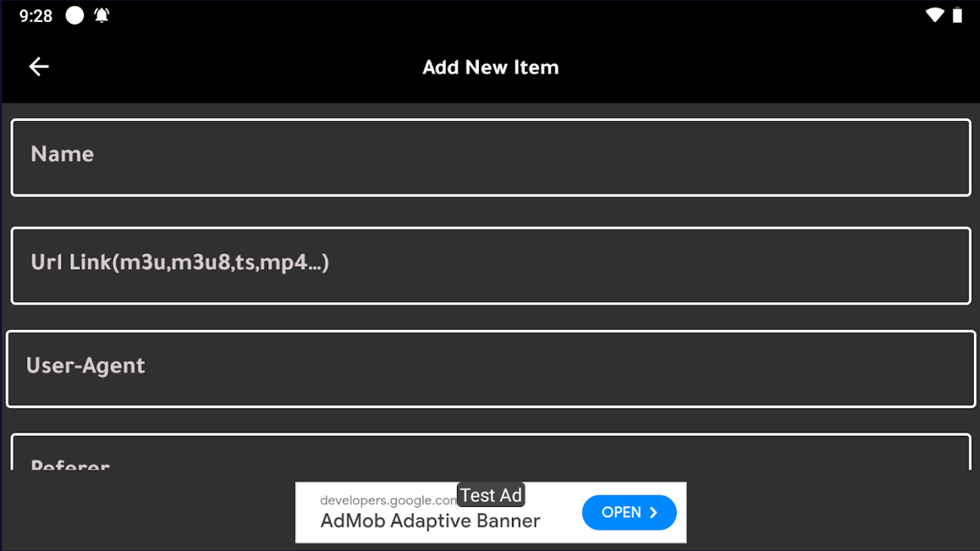980x551 pixels.
Task: Tap the Wi-Fi signal icon
Action: [935, 15]
